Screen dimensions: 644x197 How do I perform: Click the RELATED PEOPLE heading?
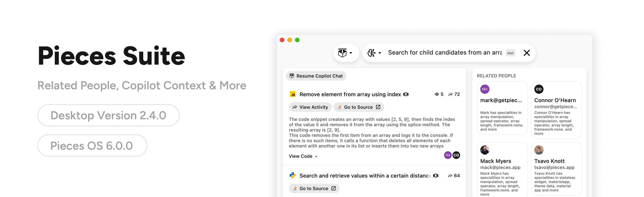496,76
